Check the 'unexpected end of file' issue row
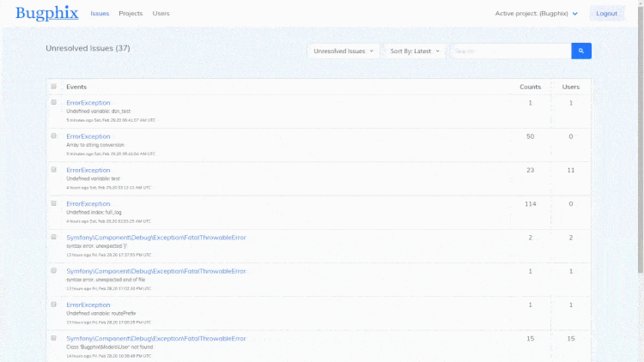The width and height of the screenshot is (644, 362). [x=53, y=270]
